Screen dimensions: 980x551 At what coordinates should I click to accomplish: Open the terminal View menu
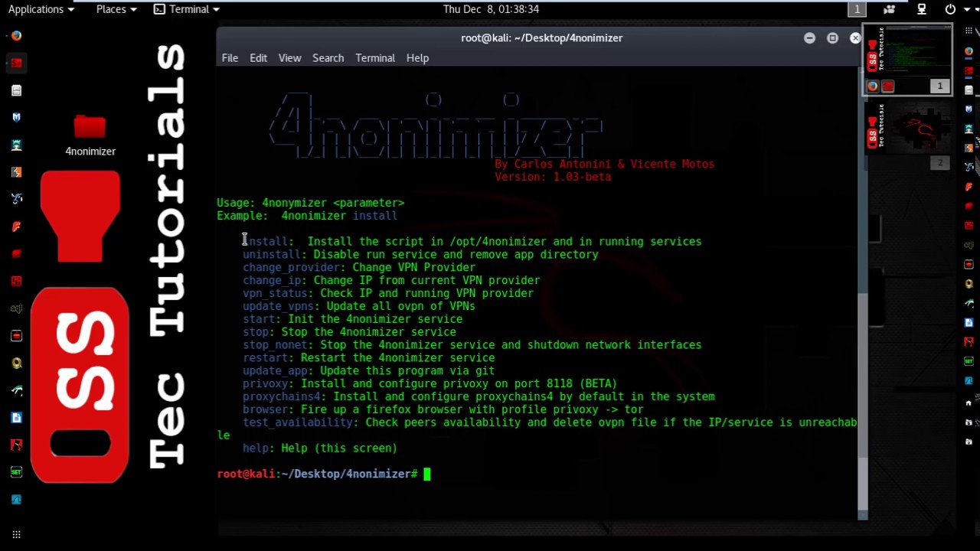[289, 57]
